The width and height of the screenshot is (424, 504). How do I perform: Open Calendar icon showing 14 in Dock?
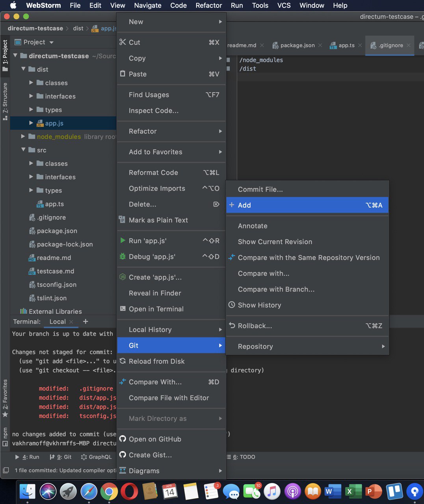[x=170, y=491]
